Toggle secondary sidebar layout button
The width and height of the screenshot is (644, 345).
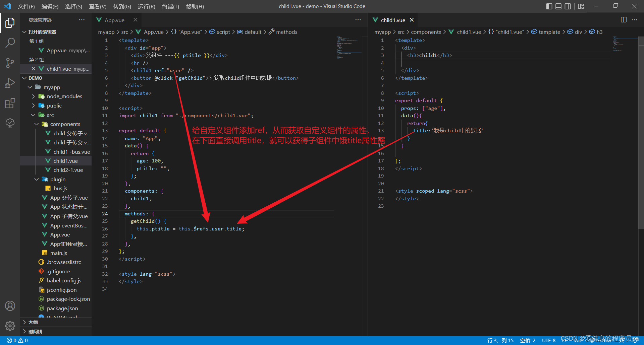(568, 6)
